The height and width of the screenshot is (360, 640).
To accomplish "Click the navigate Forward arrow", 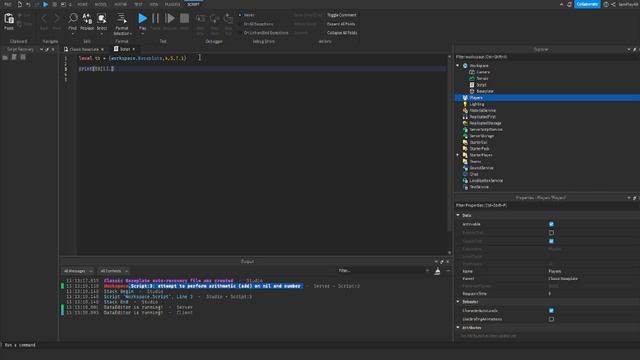I will click(57, 18).
